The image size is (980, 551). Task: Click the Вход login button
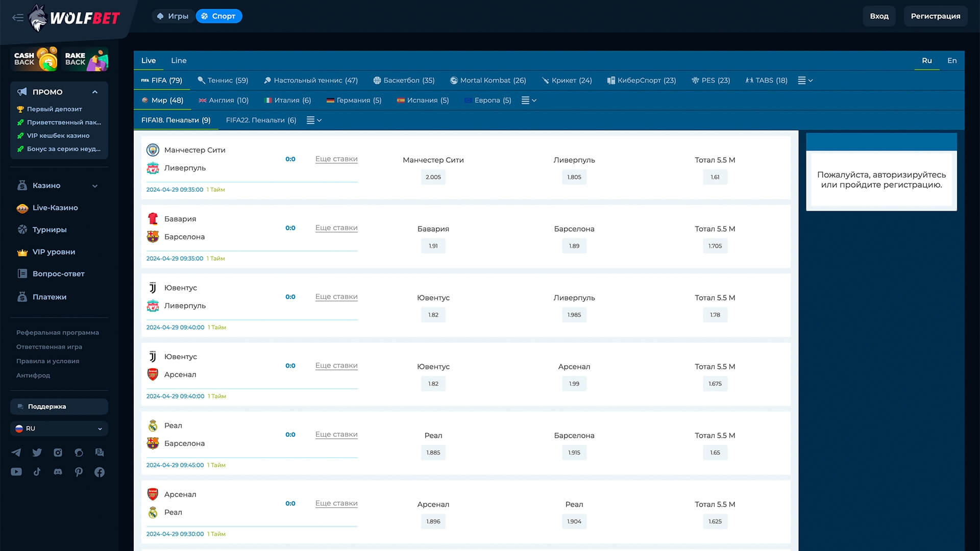tap(879, 16)
